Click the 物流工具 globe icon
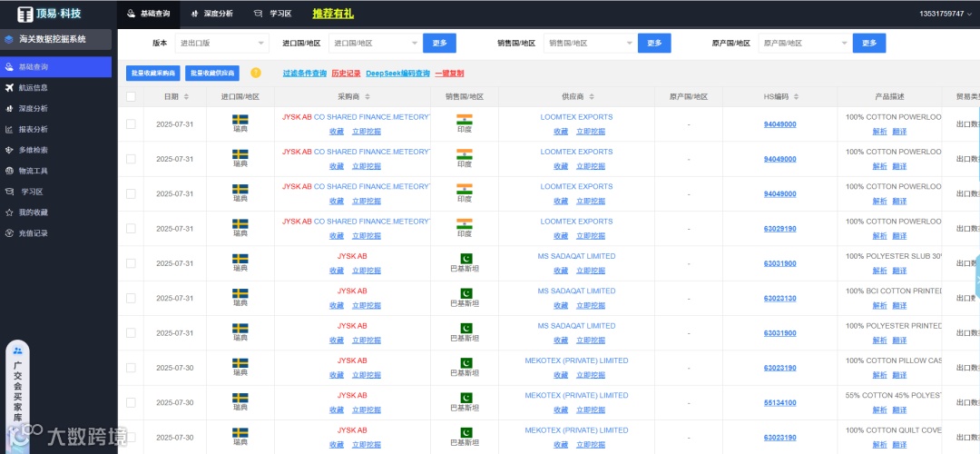Screen dimensions: 980x454 click(9, 171)
